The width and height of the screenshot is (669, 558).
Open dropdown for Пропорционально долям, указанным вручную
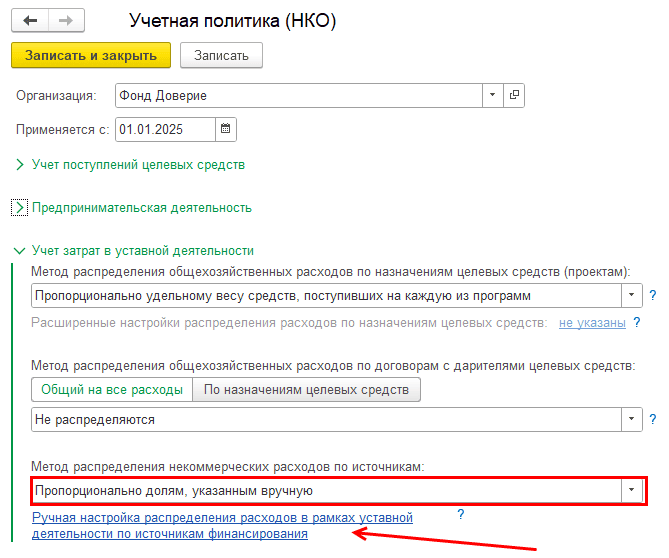(x=631, y=491)
